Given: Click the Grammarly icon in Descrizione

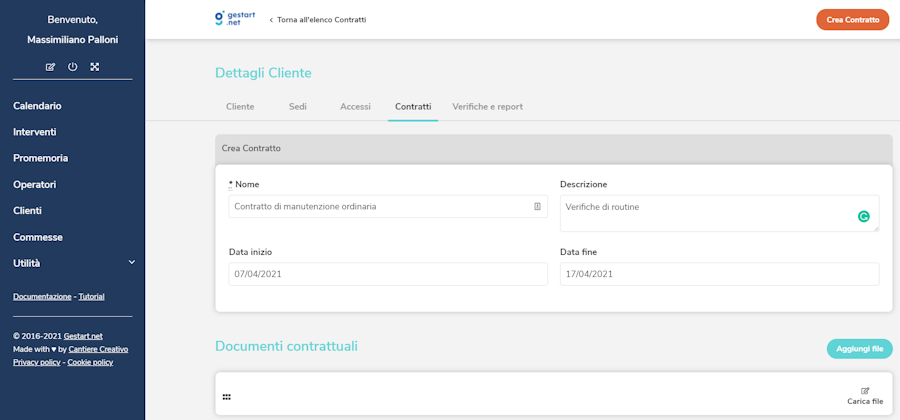Looking at the screenshot, I should (863, 216).
